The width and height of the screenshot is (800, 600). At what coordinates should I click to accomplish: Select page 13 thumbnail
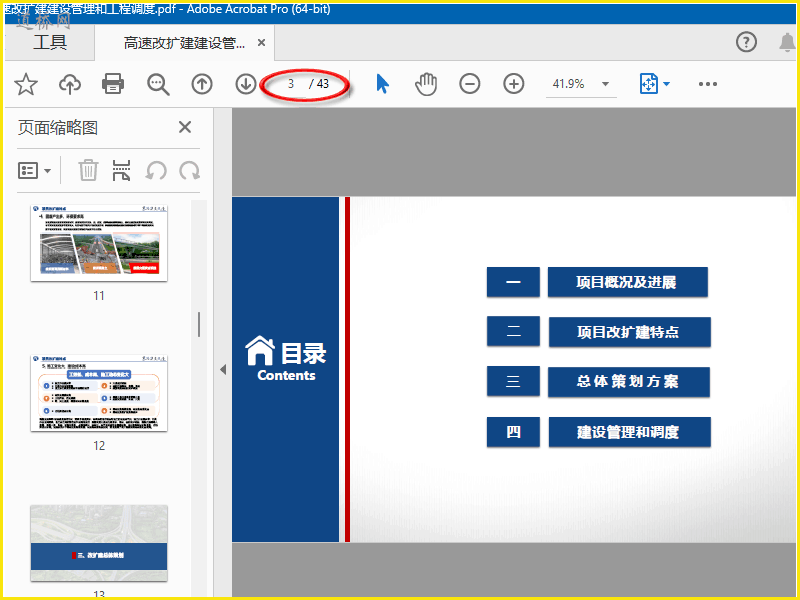[99, 543]
